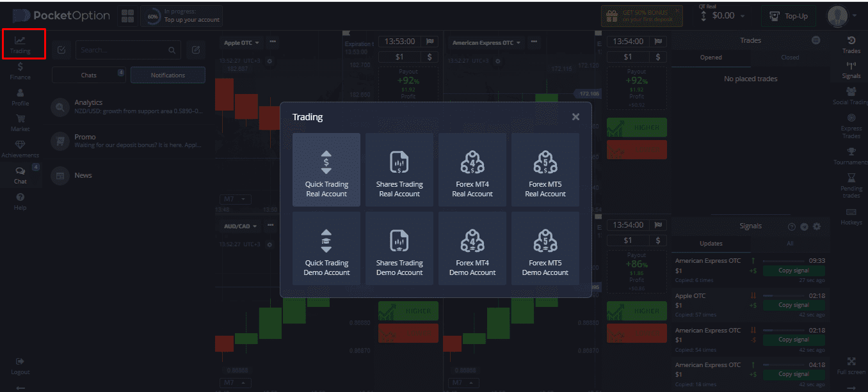The width and height of the screenshot is (868, 392).
Task: Open M7 timeframe selector under Apple OTC chart
Action: coord(236,200)
